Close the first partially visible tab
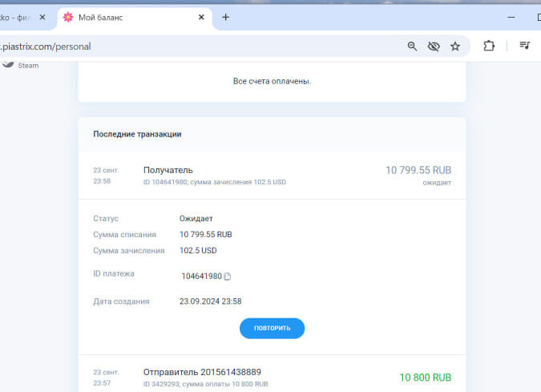Image resolution: width=541 pixels, height=392 pixels. pos(42,18)
